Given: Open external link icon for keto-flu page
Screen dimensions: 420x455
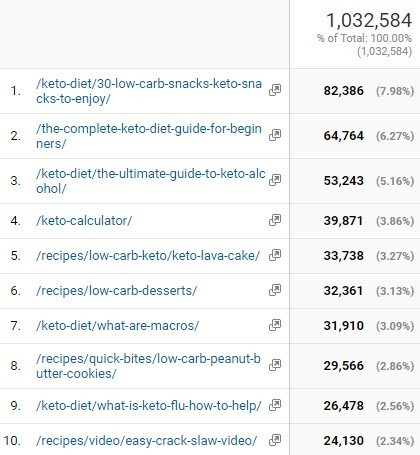Looking at the screenshot, I should [x=275, y=405].
